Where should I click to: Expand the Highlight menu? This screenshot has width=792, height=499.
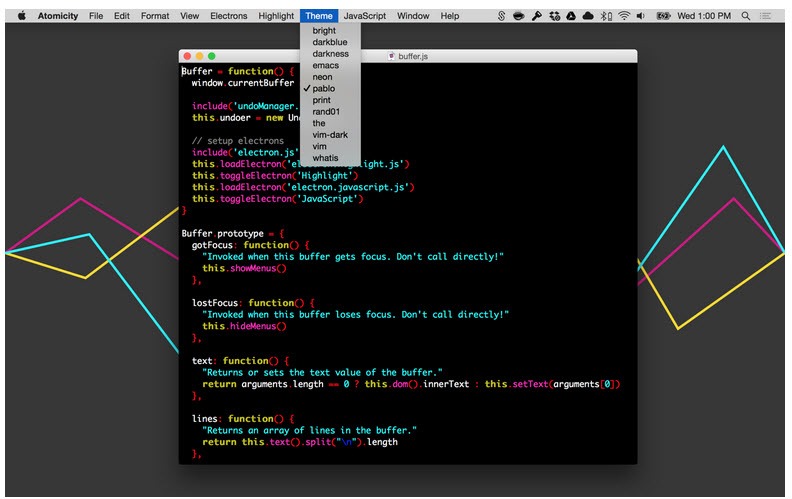(276, 16)
